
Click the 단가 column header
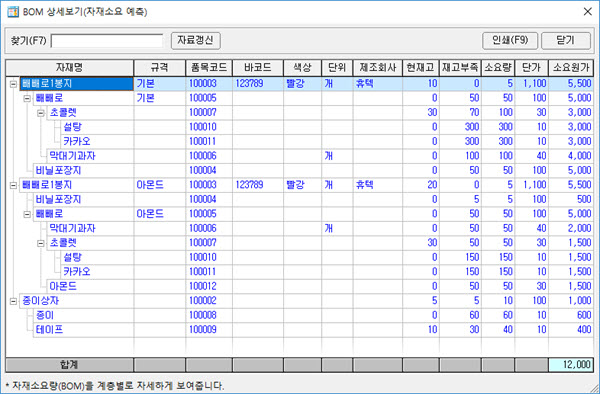click(x=532, y=68)
